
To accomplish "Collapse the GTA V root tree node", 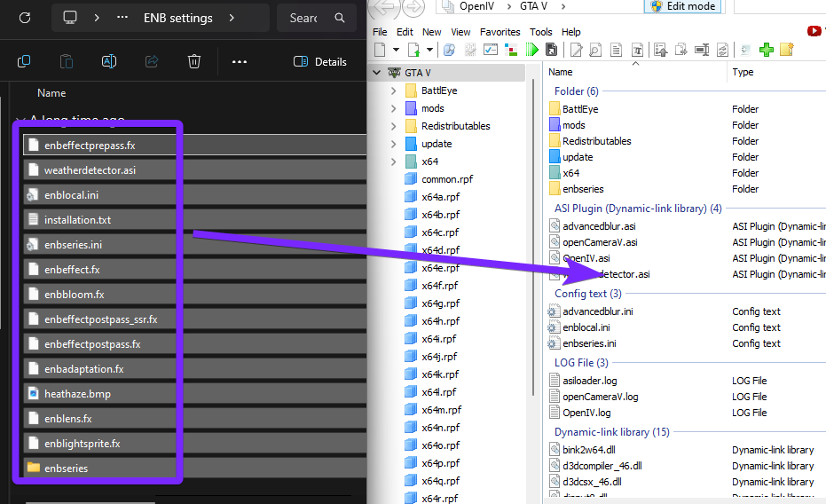I will tap(377, 73).
